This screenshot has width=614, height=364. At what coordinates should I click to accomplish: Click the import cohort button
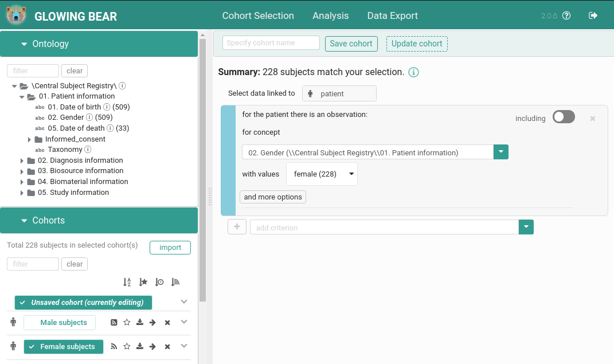(x=170, y=248)
